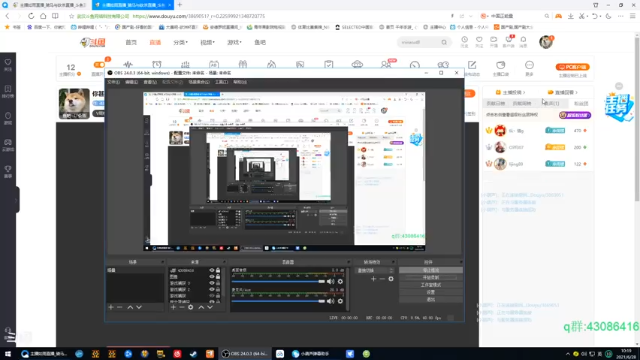Click the heart icon in the left sidebar
640x360 pixels.
(x=8, y=62)
